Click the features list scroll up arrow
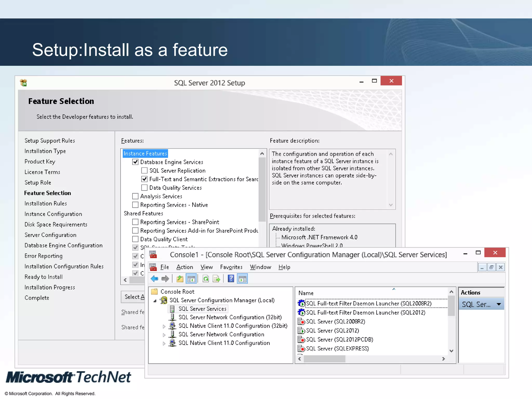This screenshot has width=532, height=399. (262, 154)
